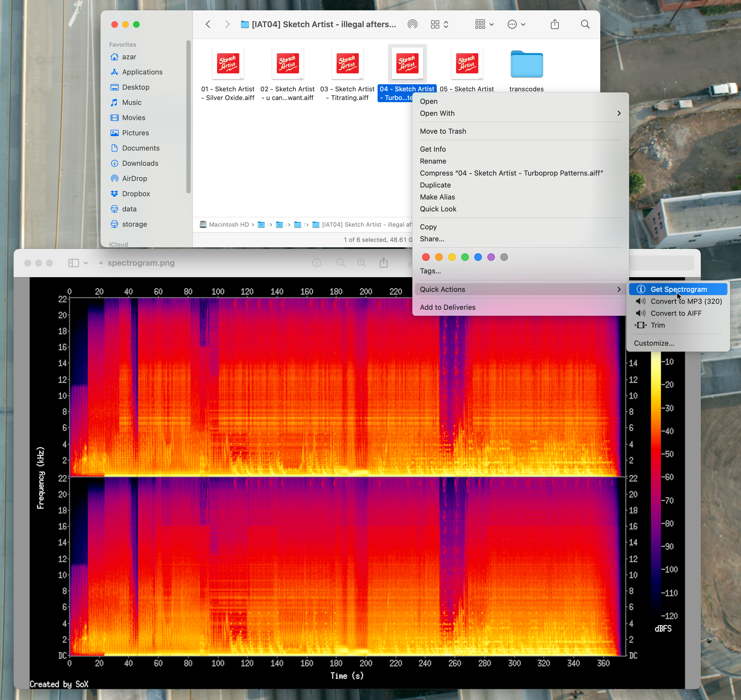Open Preview's sidebar view dropdown chevron
The image size is (741, 700).
coord(86,263)
